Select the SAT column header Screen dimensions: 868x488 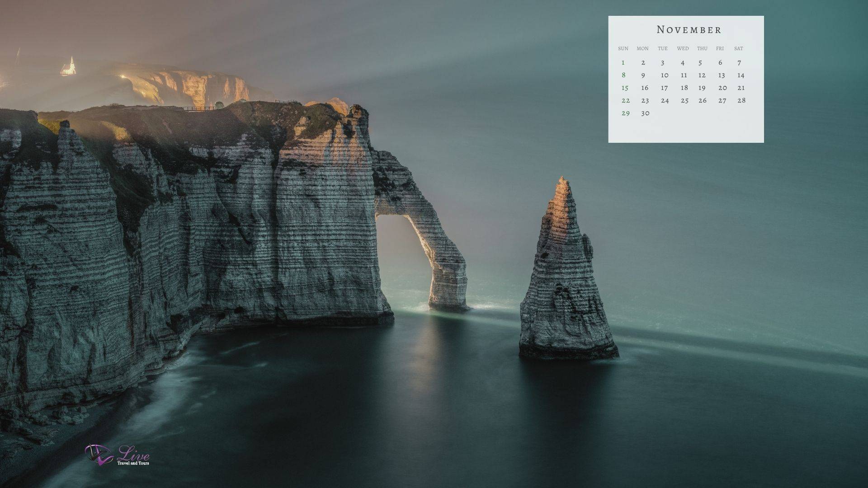pyautogui.click(x=739, y=48)
